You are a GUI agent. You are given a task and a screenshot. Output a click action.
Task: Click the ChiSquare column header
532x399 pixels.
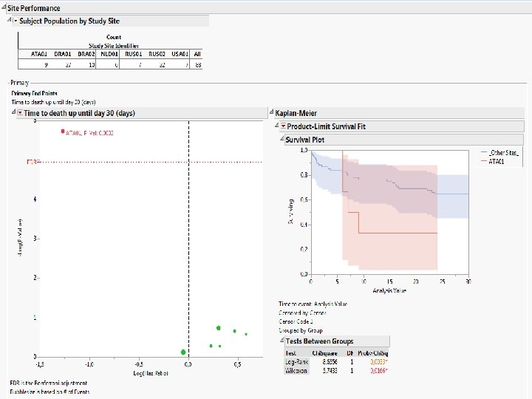coord(324,353)
